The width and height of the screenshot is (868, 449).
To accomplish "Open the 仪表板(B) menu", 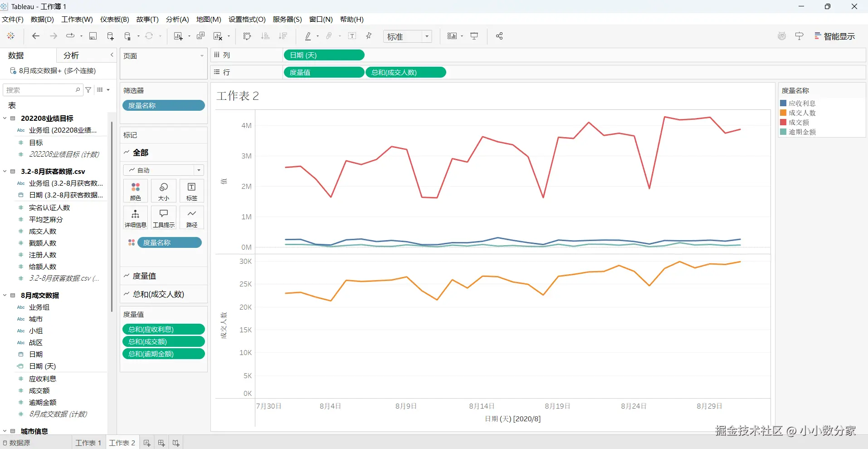I will [x=115, y=20].
